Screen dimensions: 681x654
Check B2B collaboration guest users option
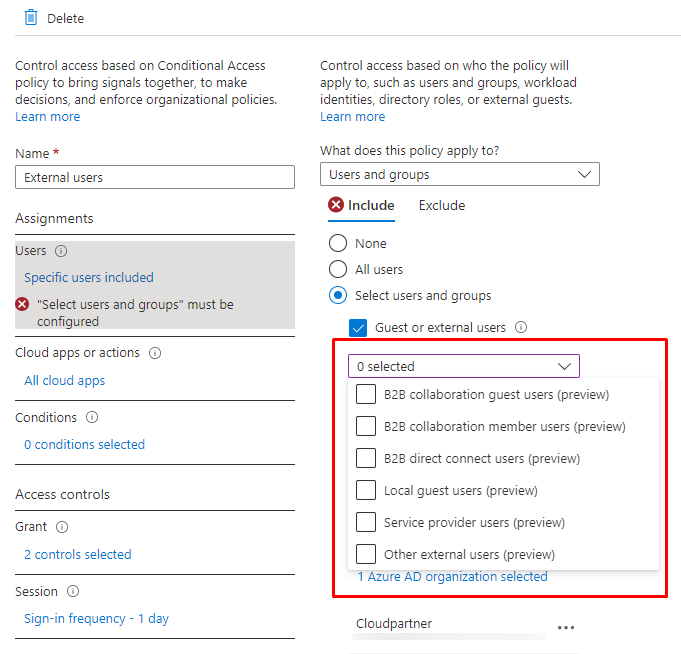point(366,394)
